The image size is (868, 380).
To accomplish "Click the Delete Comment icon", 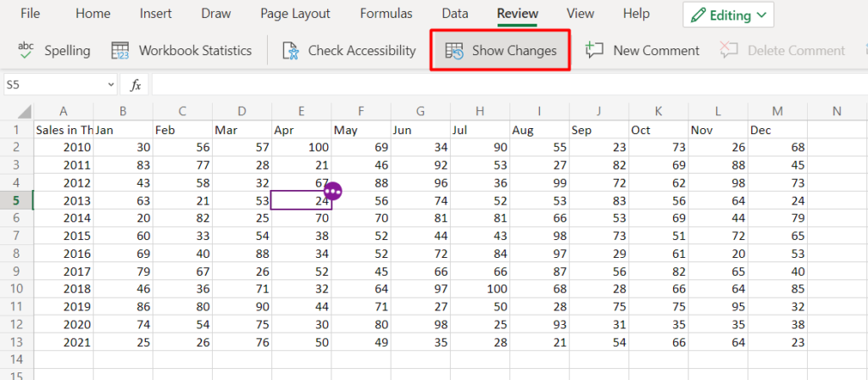I will click(x=729, y=50).
